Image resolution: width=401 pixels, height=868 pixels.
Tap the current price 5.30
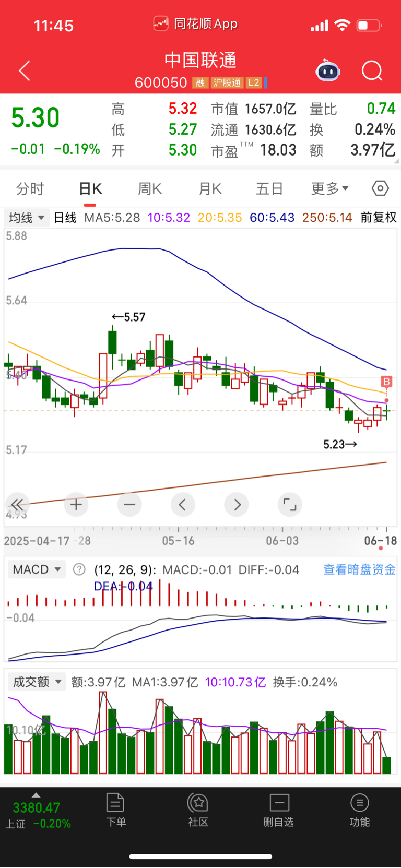point(36,117)
